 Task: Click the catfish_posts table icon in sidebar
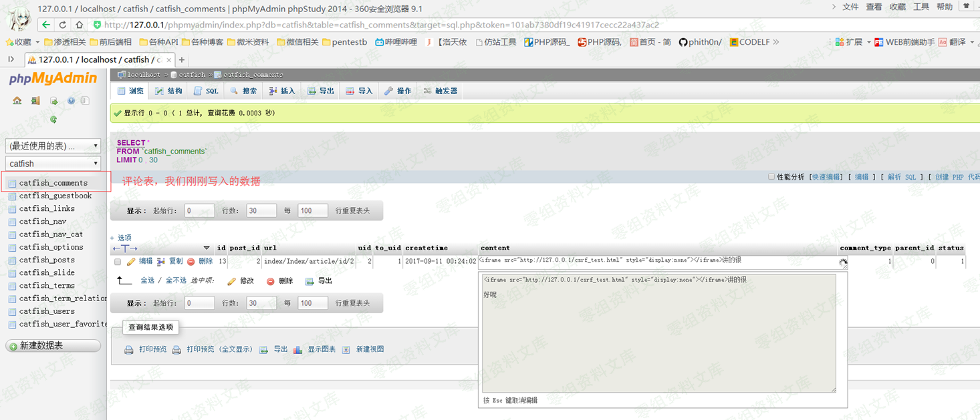pyautogui.click(x=12, y=260)
